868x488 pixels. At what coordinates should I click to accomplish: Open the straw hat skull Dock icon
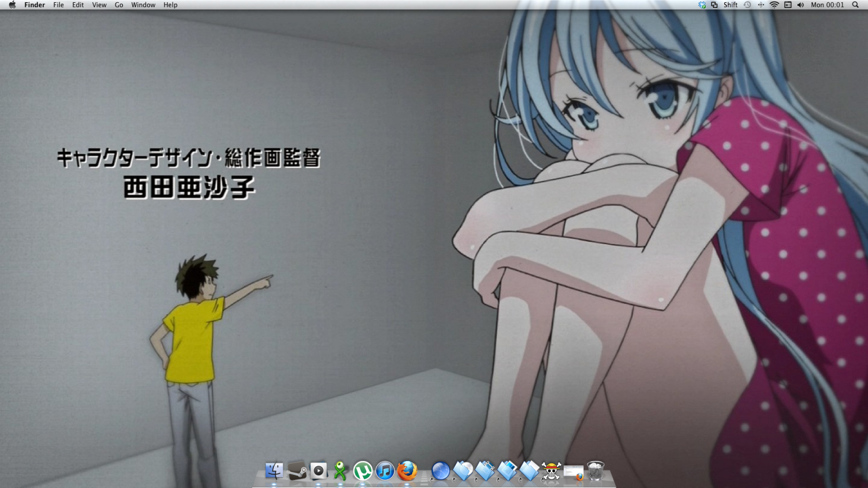point(551,471)
